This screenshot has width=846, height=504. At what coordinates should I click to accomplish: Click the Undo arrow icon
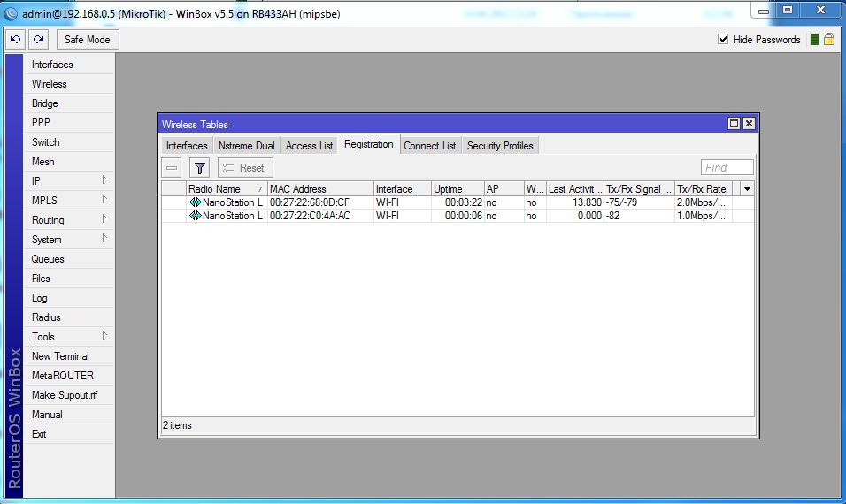pyautogui.click(x=15, y=40)
